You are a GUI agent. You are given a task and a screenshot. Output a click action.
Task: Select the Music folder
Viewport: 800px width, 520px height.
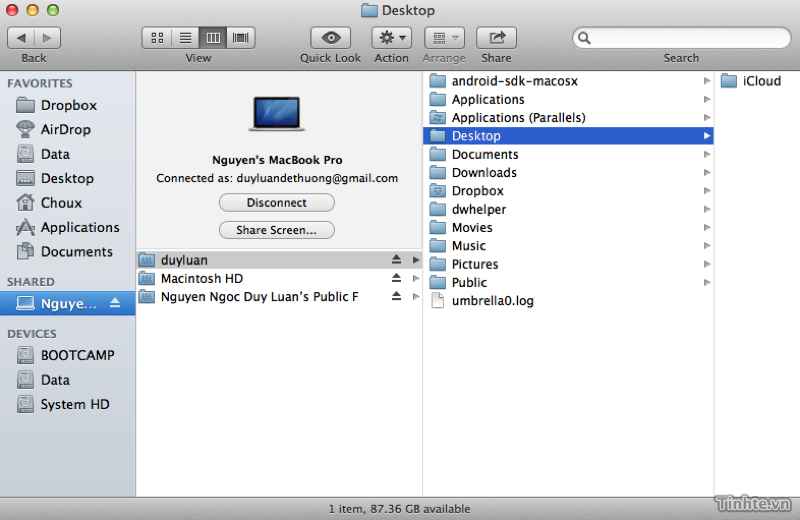(568, 246)
